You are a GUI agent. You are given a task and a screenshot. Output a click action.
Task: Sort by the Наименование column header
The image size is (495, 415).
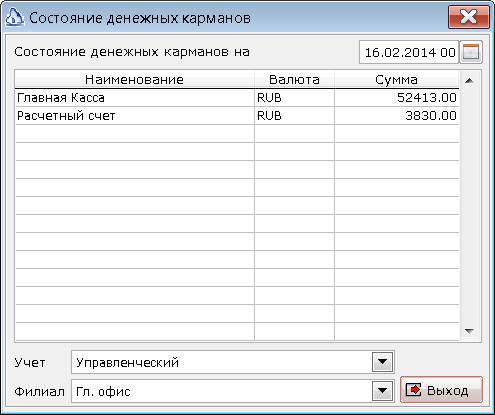pos(134,80)
